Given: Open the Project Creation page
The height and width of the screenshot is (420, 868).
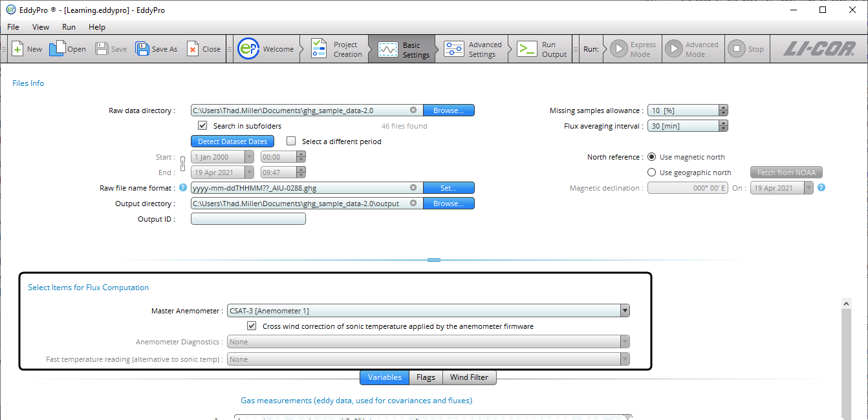Looking at the screenshot, I should tap(336, 49).
